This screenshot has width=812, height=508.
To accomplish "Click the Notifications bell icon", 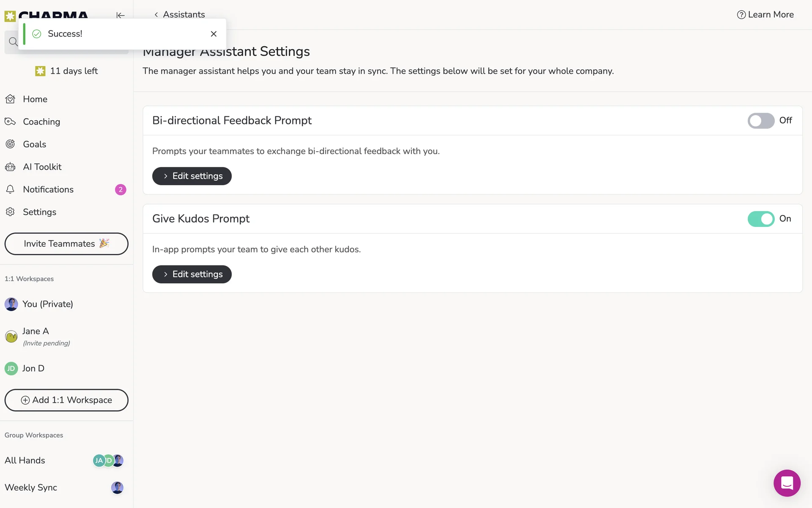I will coord(11,189).
